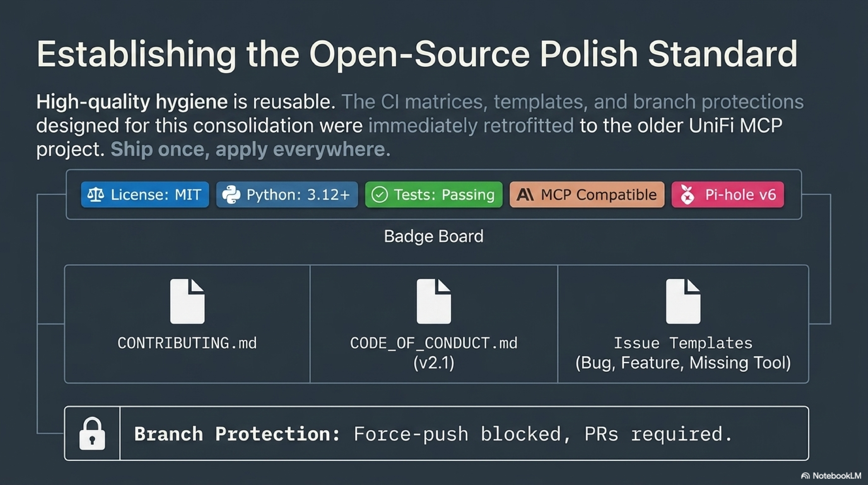Click the Python logo icon
Viewport: 868px width, 485px height.
click(x=231, y=195)
